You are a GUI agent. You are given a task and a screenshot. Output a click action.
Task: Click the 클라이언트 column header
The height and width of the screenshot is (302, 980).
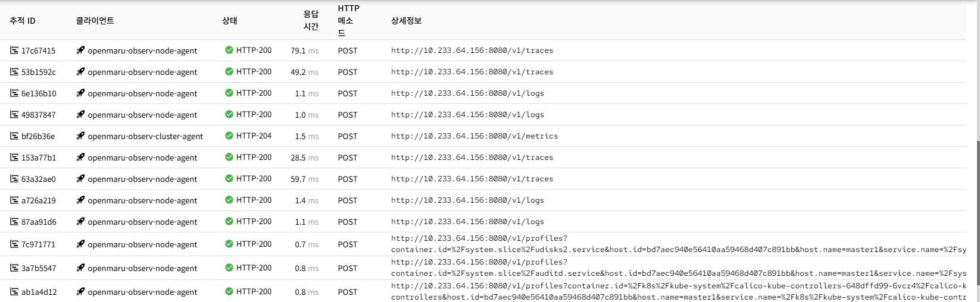coord(95,21)
